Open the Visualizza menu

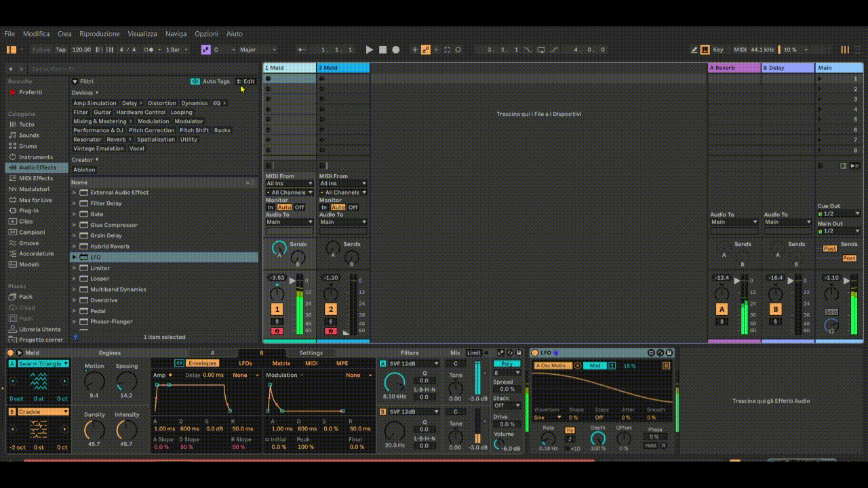pyautogui.click(x=142, y=34)
